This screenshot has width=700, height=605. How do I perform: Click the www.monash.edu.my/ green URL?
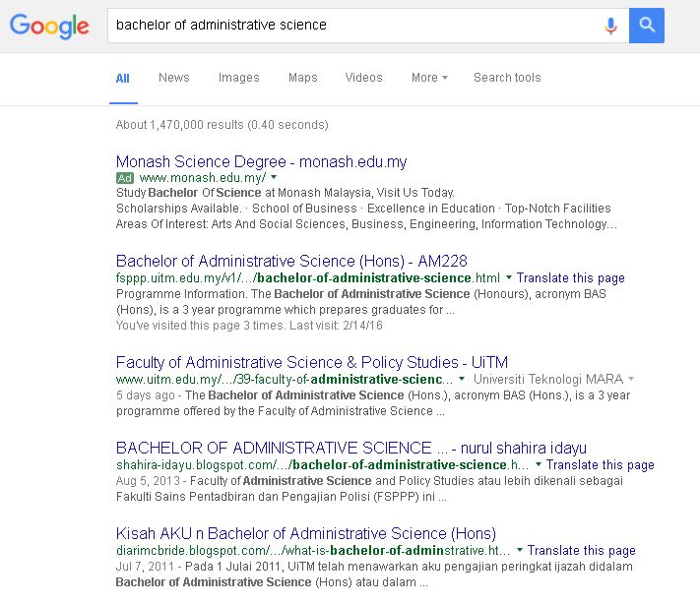click(203, 178)
